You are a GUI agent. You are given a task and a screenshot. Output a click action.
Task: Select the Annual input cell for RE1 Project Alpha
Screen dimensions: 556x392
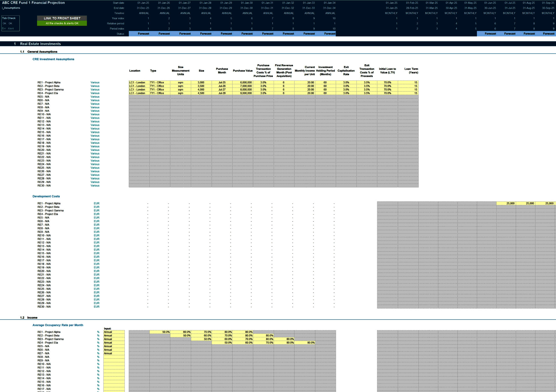point(114,332)
